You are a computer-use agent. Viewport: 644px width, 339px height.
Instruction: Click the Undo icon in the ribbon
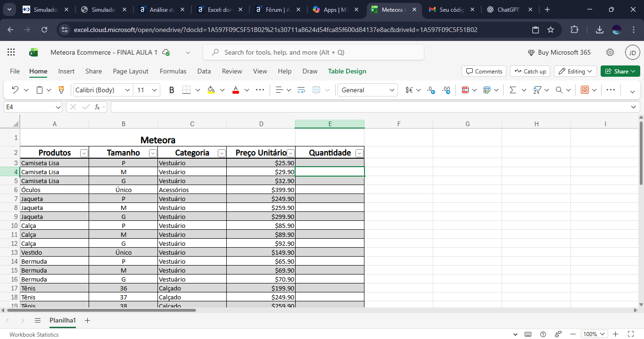[15, 90]
